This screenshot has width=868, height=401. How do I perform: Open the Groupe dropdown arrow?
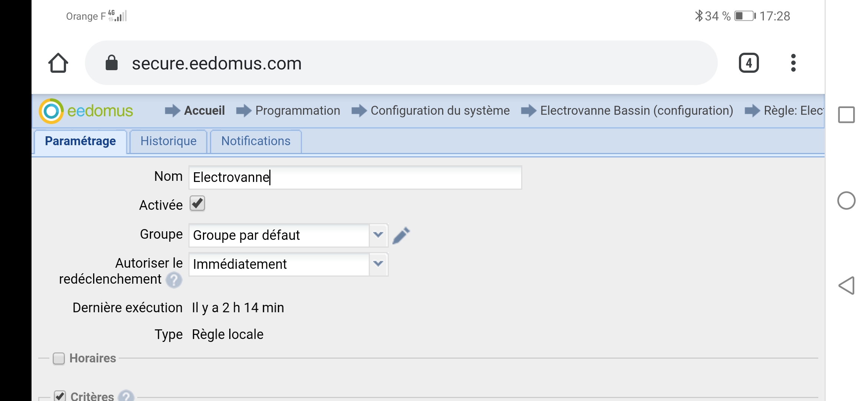(x=378, y=235)
